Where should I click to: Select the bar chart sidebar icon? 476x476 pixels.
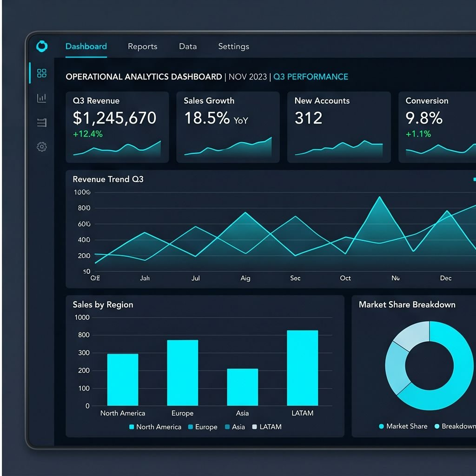pyautogui.click(x=41, y=98)
